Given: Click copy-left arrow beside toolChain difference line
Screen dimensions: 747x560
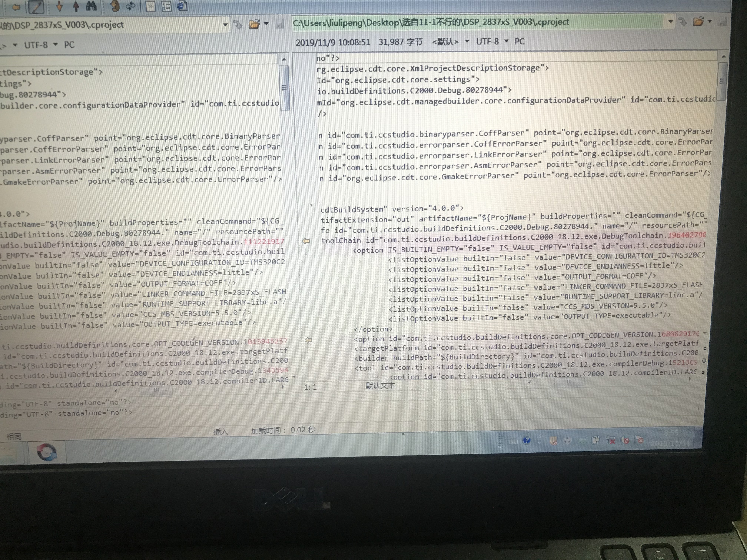Looking at the screenshot, I should (306, 241).
